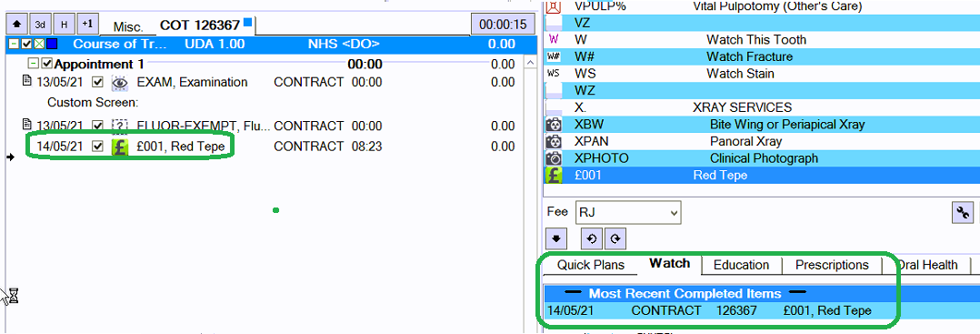Image resolution: width=980 pixels, height=334 pixels.
Task: Toggle the Appointment 1 checkbox
Action: (x=47, y=64)
